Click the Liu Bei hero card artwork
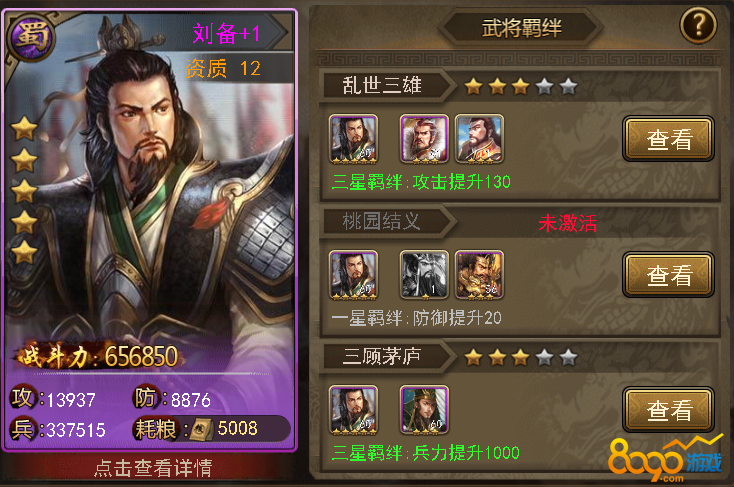This screenshot has height=487, width=734. (x=150, y=187)
